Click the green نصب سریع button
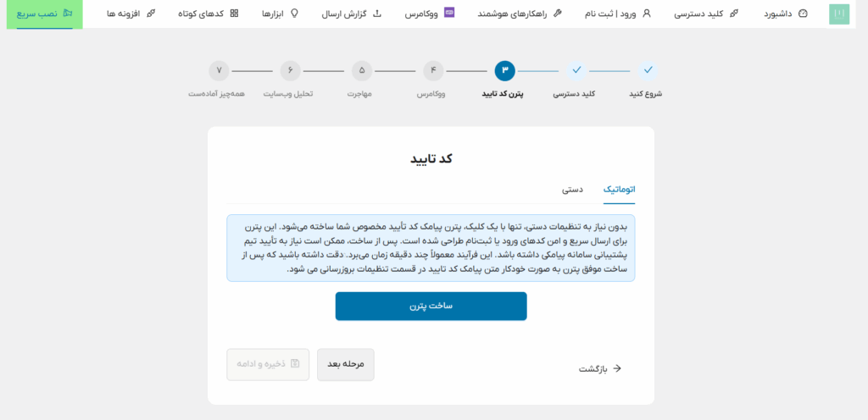The height and width of the screenshot is (420, 868). point(44,14)
